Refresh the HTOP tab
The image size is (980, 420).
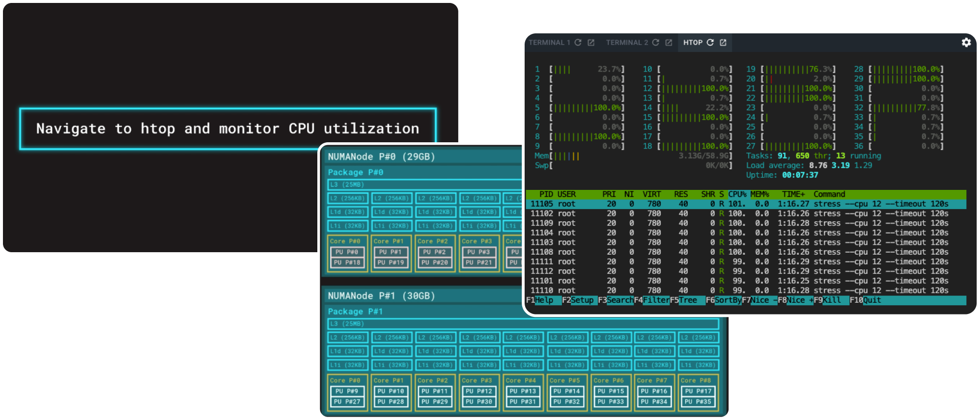pos(710,43)
